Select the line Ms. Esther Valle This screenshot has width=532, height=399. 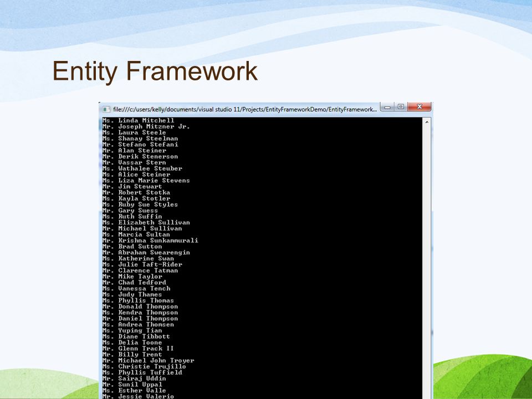(134, 390)
